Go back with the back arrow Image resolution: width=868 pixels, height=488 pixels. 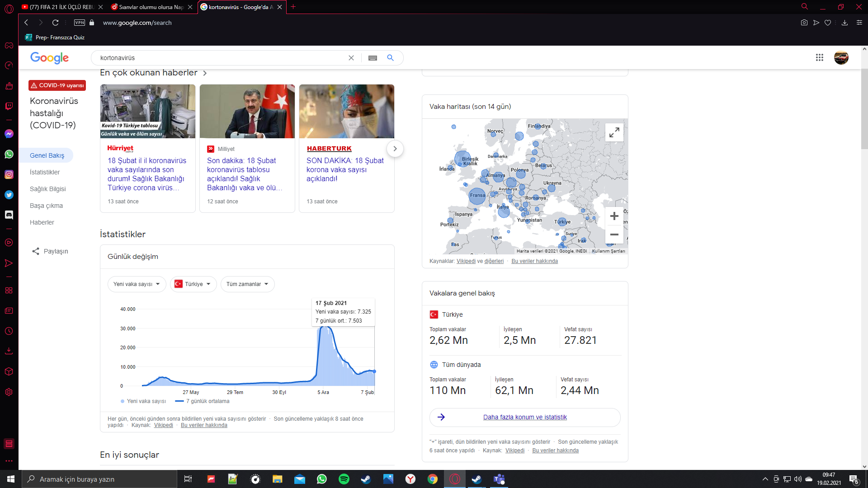[26, 23]
